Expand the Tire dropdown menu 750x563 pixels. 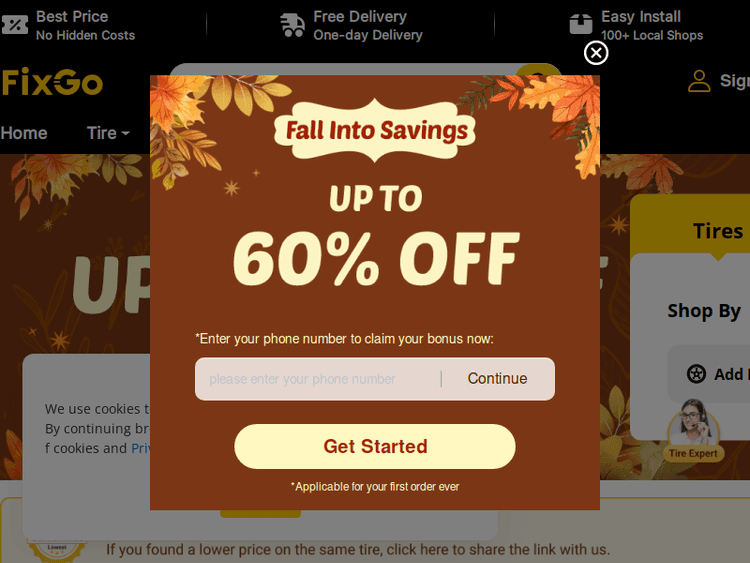coord(108,133)
